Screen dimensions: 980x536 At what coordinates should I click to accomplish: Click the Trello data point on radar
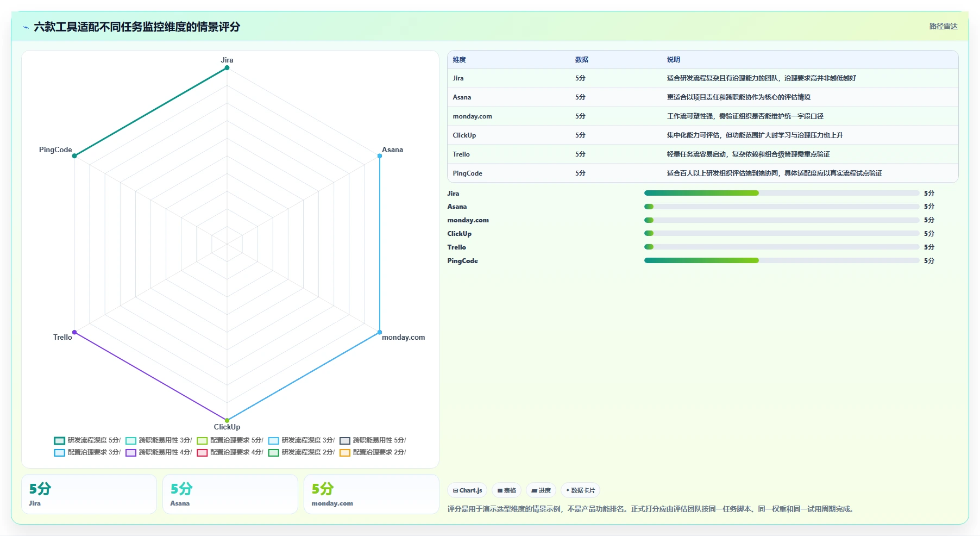pos(74,332)
